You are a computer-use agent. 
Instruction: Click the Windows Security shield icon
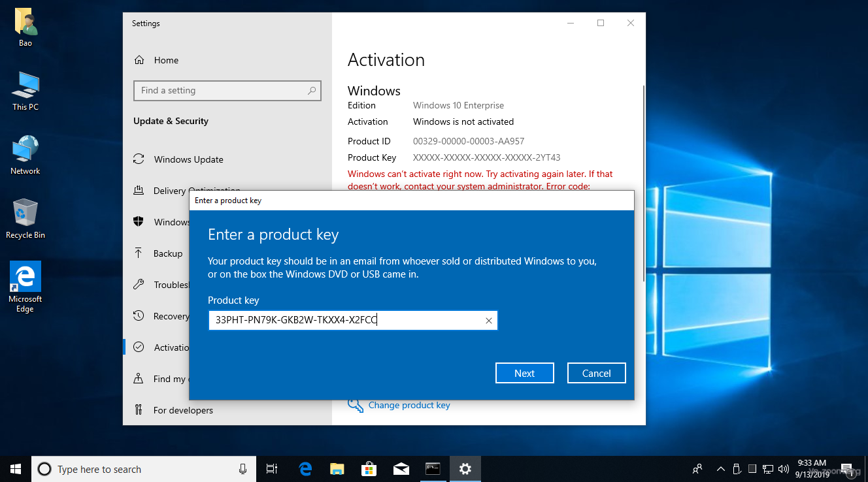(x=139, y=221)
